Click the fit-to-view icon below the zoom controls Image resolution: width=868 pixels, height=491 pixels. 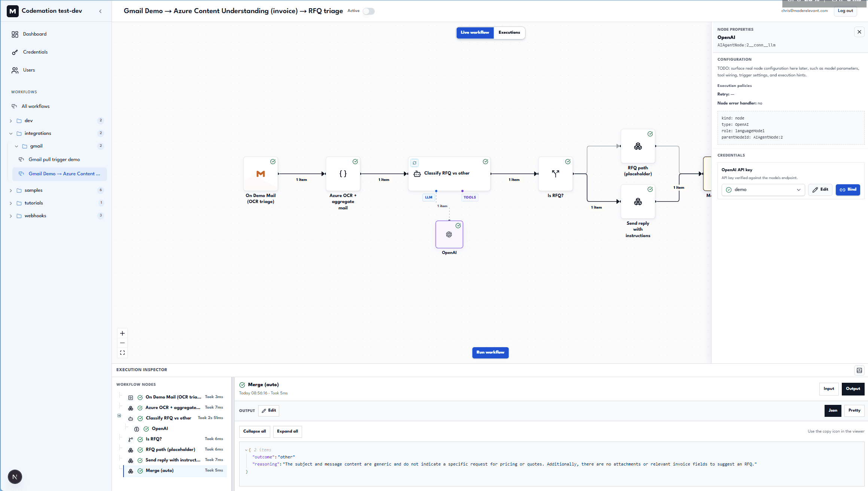tap(122, 352)
